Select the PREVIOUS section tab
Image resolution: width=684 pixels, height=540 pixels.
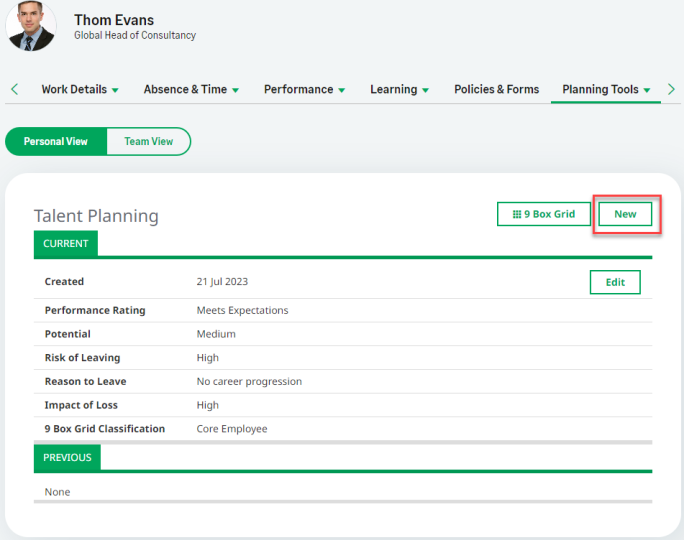pyautogui.click(x=67, y=457)
